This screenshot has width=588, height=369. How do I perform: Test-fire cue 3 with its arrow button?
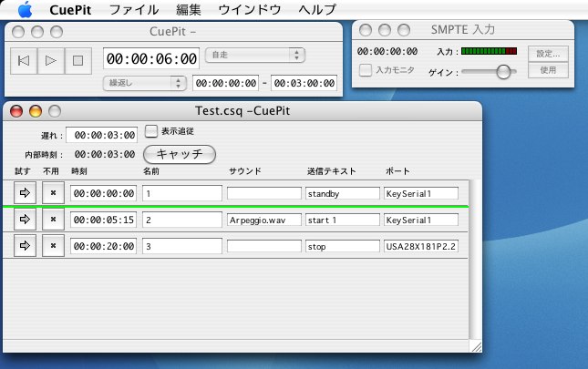26,246
